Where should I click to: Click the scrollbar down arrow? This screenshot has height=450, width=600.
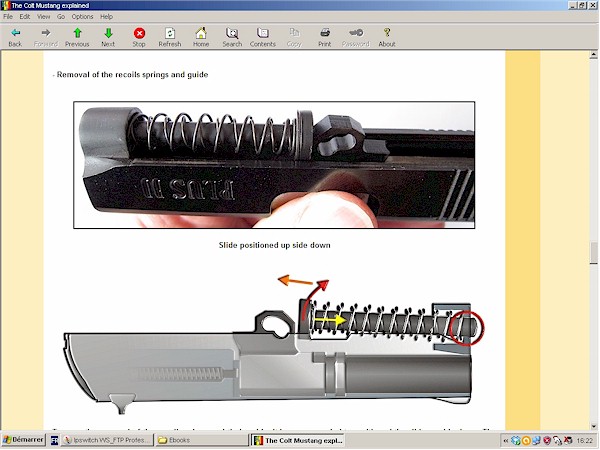pyautogui.click(x=593, y=426)
